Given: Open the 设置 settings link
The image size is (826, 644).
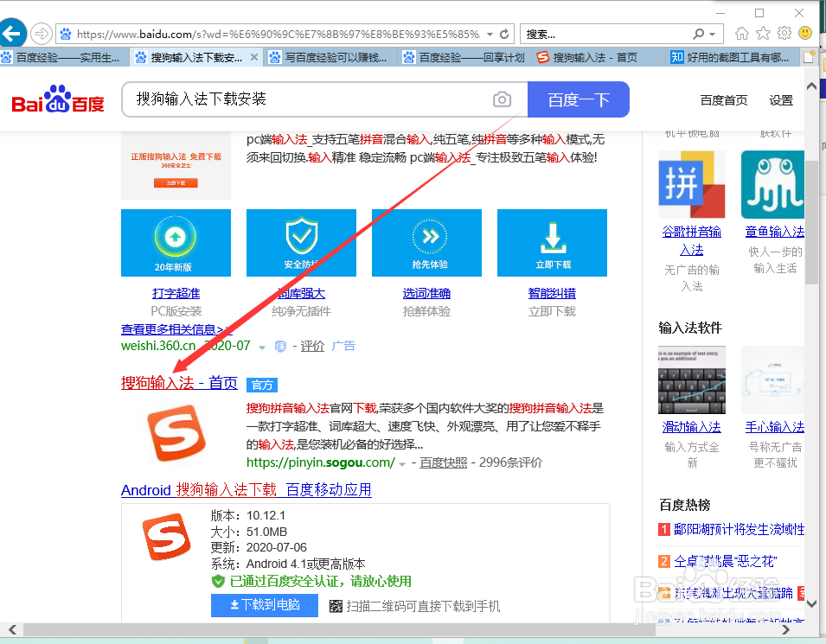Looking at the screenshot, I should (x=781, y=100).
